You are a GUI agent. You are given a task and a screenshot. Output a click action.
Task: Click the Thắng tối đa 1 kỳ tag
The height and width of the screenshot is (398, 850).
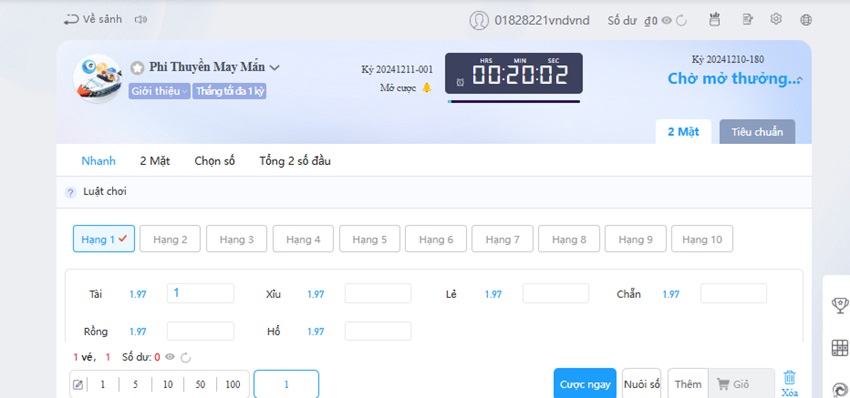tap(229, 91)
